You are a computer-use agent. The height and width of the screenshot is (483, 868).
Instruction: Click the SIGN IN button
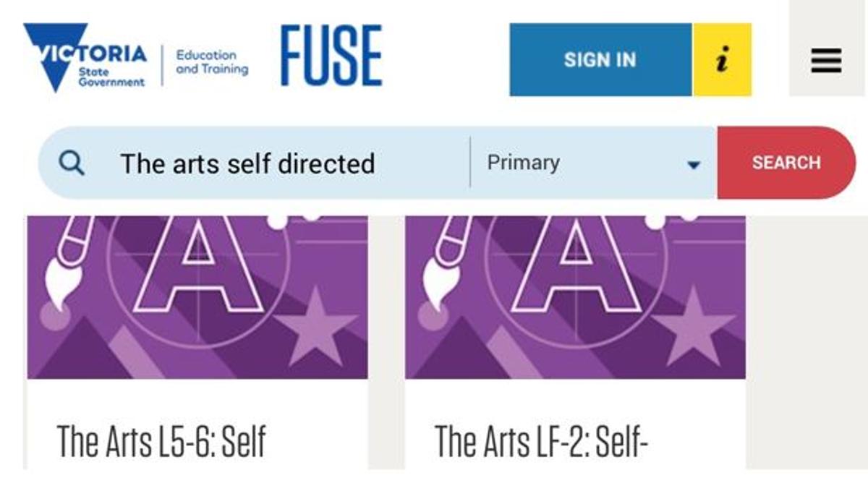(x=600, y=59)
